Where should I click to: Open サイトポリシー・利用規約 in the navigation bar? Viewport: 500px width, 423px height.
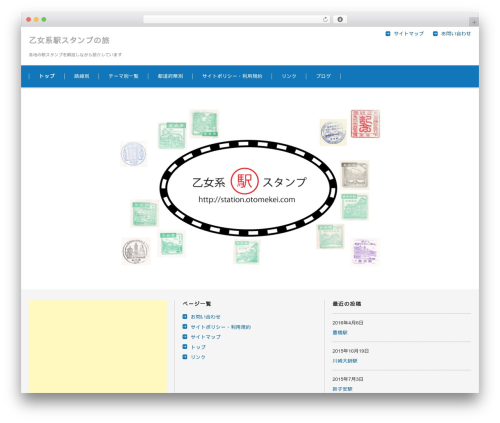(232, 76)
